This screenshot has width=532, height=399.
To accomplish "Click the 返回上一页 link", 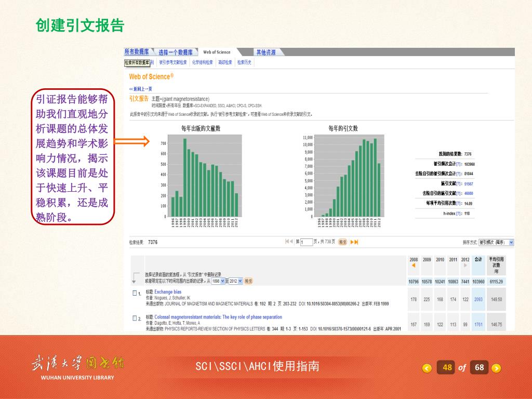I will [x=140, y=89].
